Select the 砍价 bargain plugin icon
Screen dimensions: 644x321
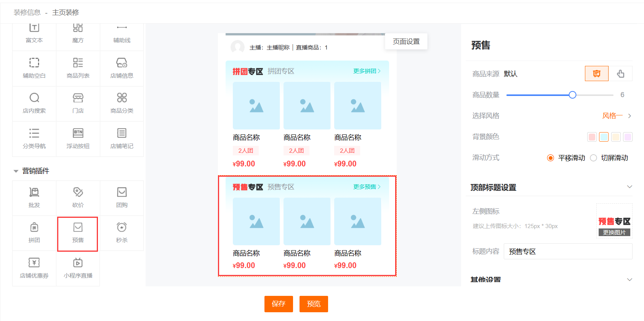click(78, 198)
